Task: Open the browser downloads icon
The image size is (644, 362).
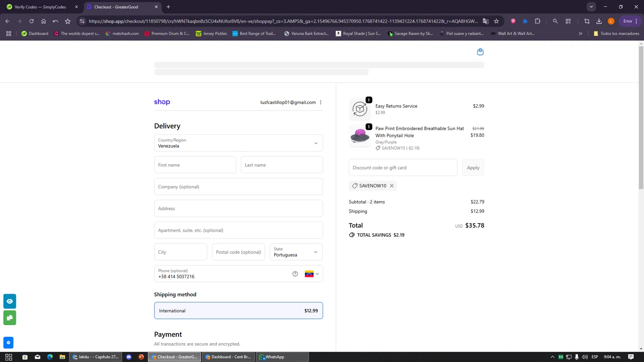Action: point(599,21)
